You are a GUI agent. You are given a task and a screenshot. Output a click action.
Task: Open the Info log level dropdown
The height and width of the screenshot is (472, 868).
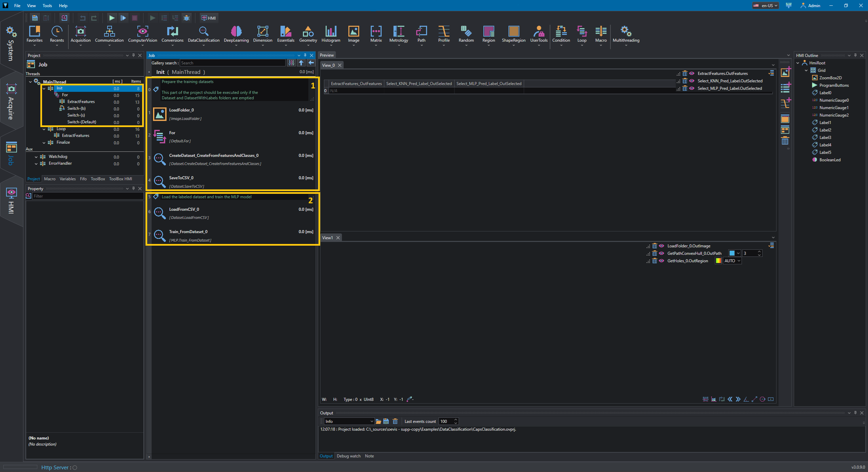349,421
